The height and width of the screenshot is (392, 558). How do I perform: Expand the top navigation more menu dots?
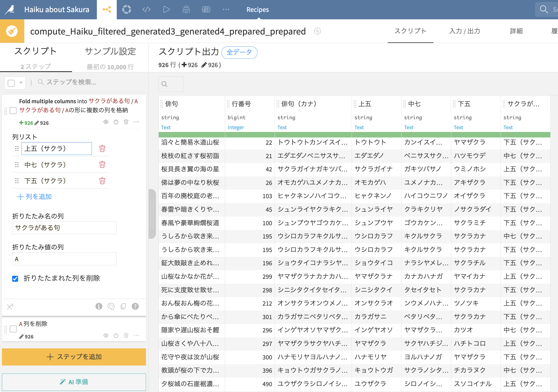[226, 10]
